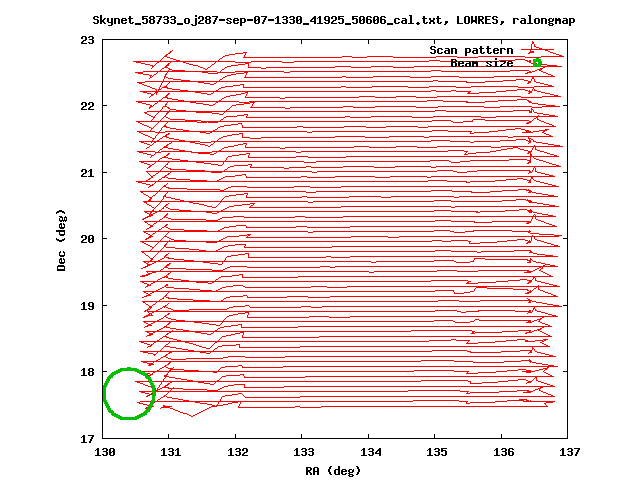Click the x-axis tick label 135

[x=437, y=452]
